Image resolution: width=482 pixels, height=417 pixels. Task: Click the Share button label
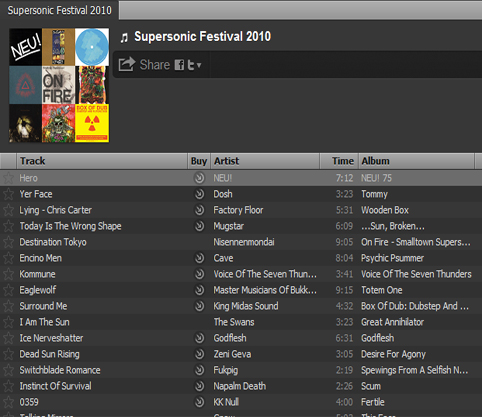click(x=155, y=65)
